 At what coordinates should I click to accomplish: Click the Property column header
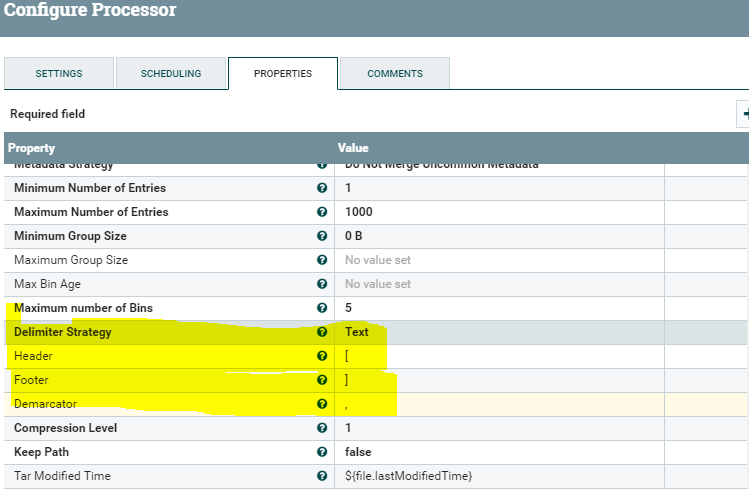click(x=32, y=148)
